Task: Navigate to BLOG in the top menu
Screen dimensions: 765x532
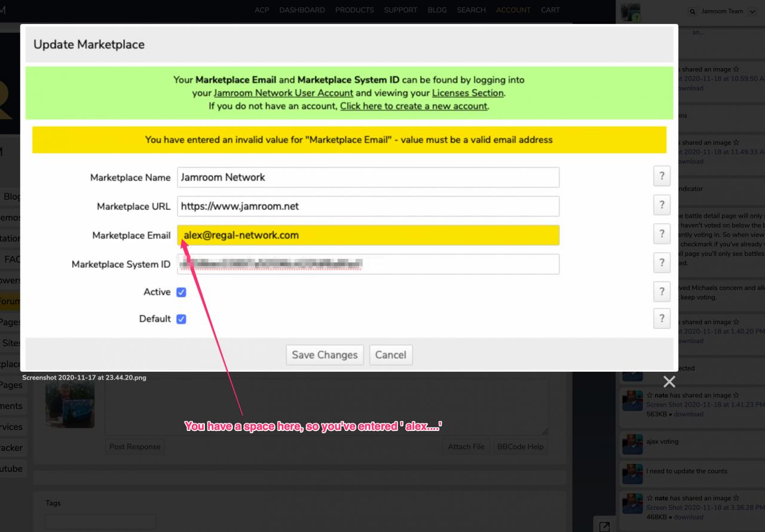Action: 437,10
